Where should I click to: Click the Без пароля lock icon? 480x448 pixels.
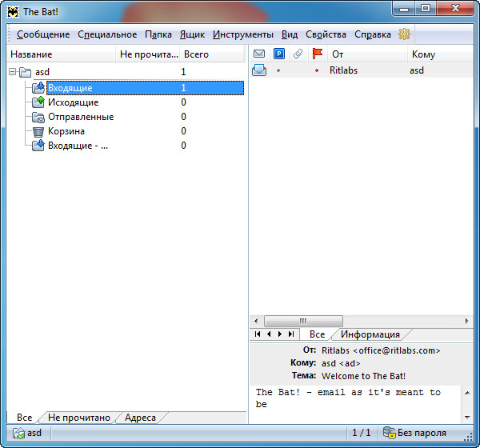tap(390, 433)
